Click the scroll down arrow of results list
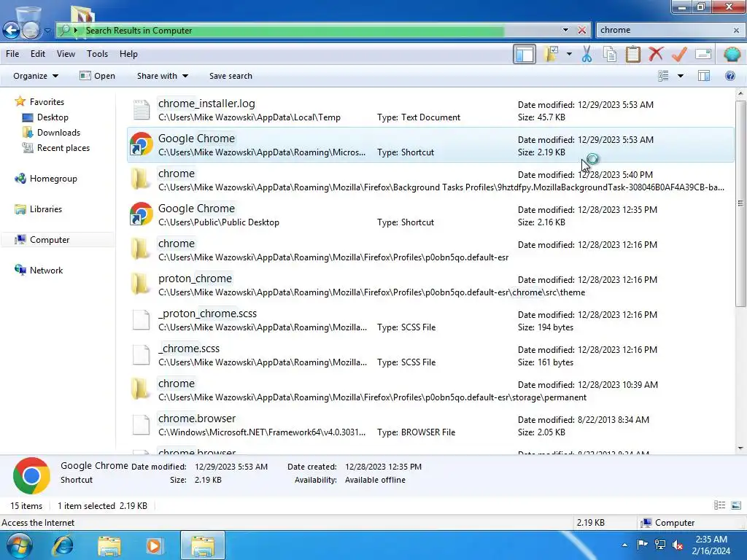 pyautogui.click(x=740, y=448)
